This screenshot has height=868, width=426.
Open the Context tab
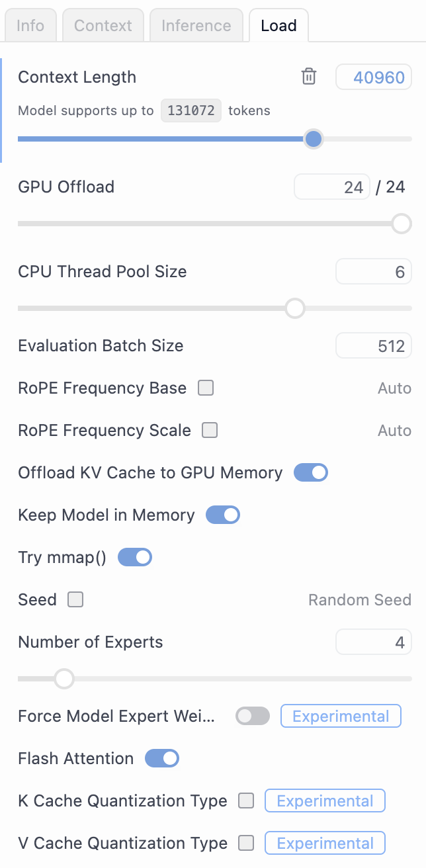(103, 26)
